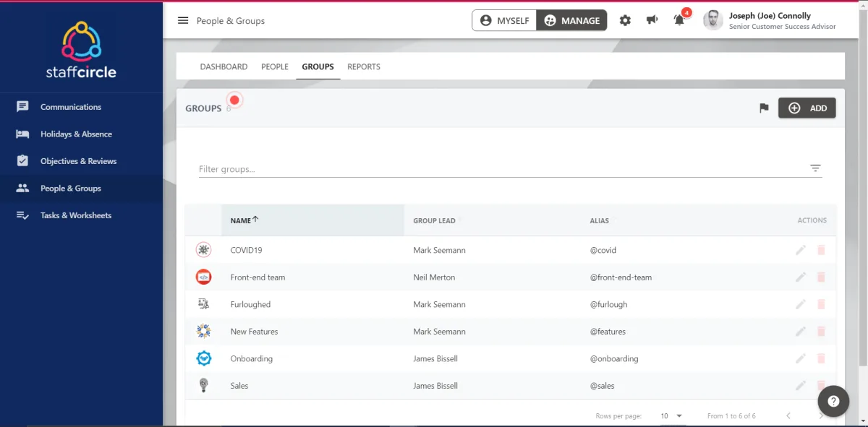Edit the Furloughed group
The image size is (868, 427).
coord(800,304)
